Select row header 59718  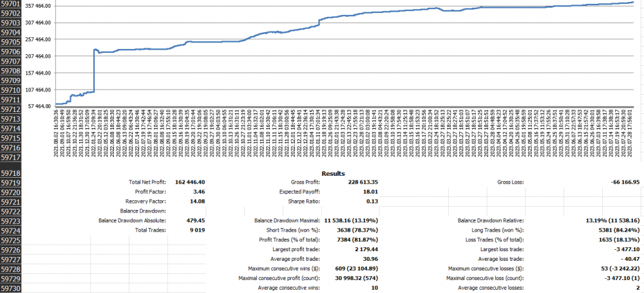pos(11,174)
